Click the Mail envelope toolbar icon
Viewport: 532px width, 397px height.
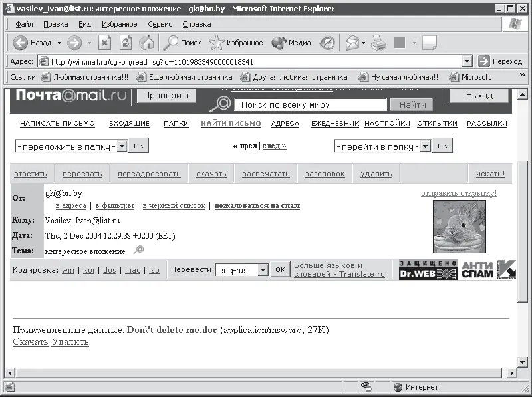(x=352, y=43)
